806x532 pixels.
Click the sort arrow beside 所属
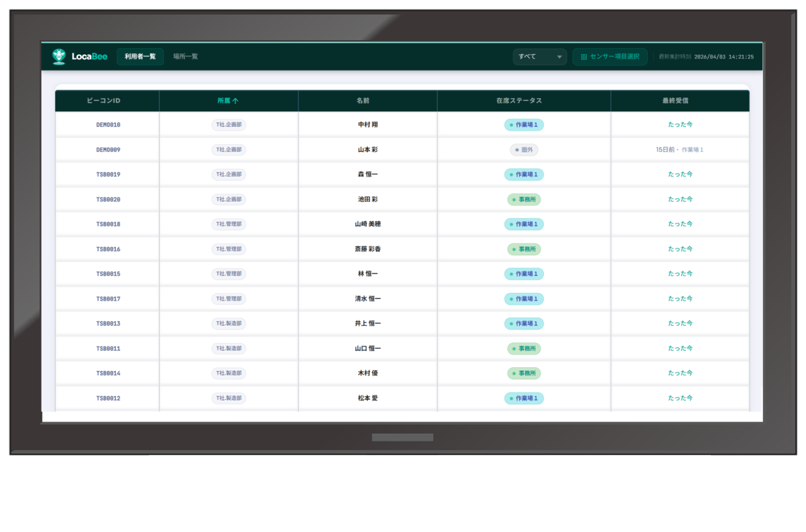click(x=236, y=101)
